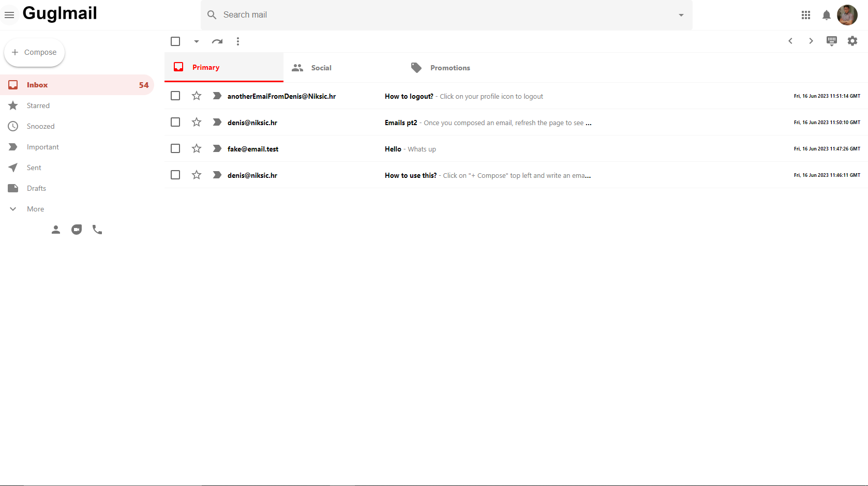Open the select options dropdown arrow

click(x=197, y=41)
